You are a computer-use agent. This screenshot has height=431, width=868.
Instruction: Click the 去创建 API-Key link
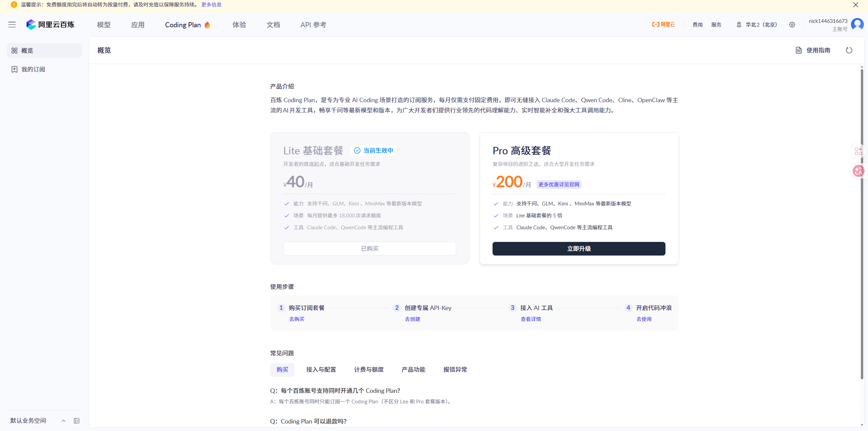coord(413,319)
